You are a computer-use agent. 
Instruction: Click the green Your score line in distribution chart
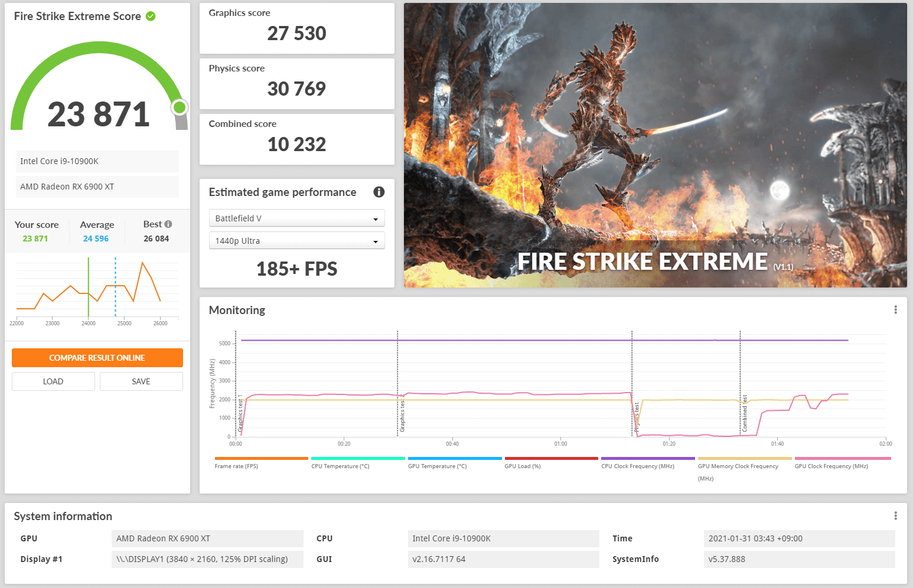coord(89,288)
